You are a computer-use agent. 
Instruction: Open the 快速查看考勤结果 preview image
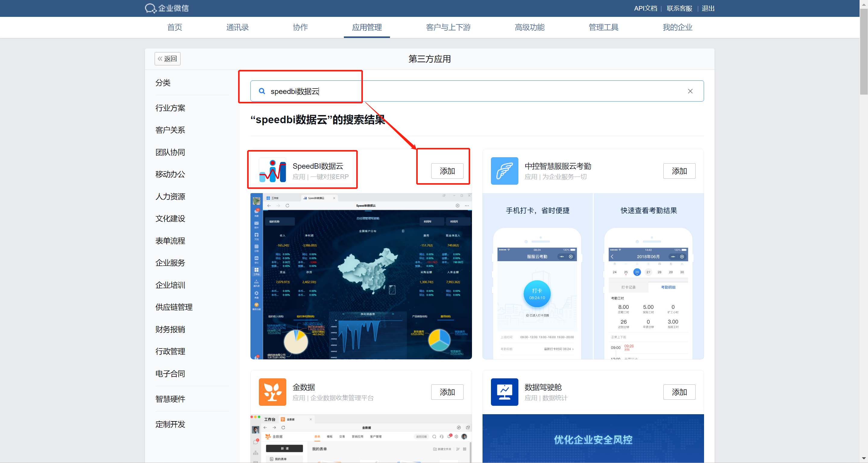649,276
